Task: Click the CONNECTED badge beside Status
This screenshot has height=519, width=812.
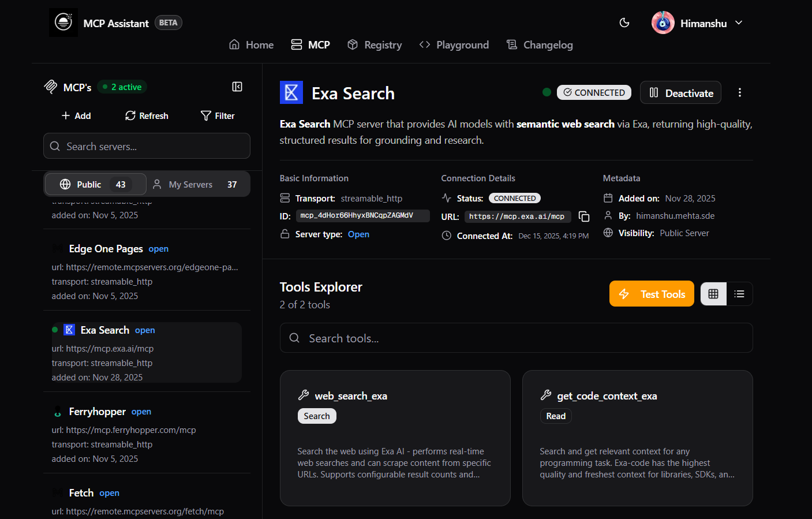Action: tap(515, 198)
